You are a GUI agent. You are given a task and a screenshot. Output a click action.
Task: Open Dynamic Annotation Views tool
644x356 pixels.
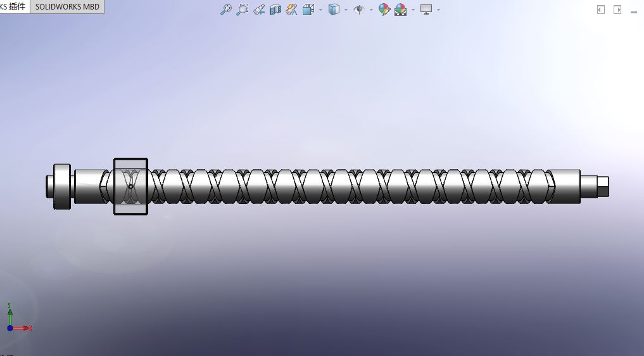pos(292,10)
